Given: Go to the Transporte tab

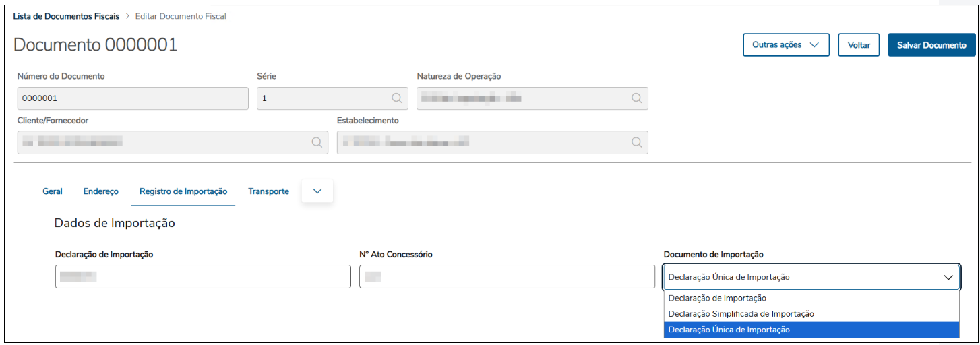Looking at the screenshot, I should pos(268,191).
